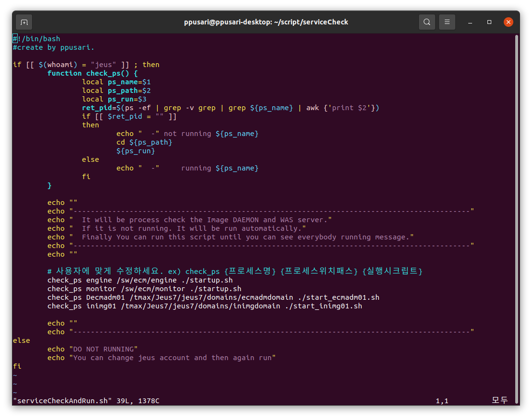532x419 pixels.
Task: Click 'cd ${ps_path}' line
Action: tap(144, 142)
